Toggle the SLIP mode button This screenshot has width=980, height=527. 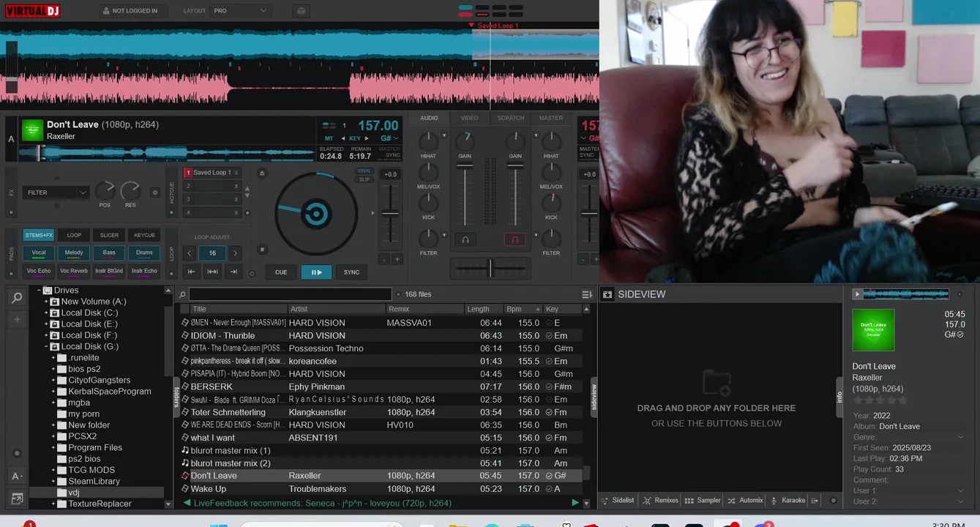(364, 179)
